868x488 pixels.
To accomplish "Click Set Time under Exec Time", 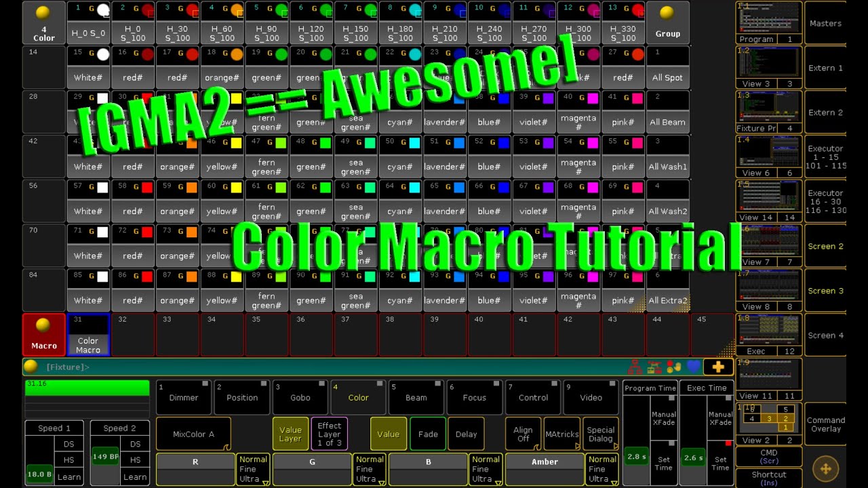I will click(720, 463).
